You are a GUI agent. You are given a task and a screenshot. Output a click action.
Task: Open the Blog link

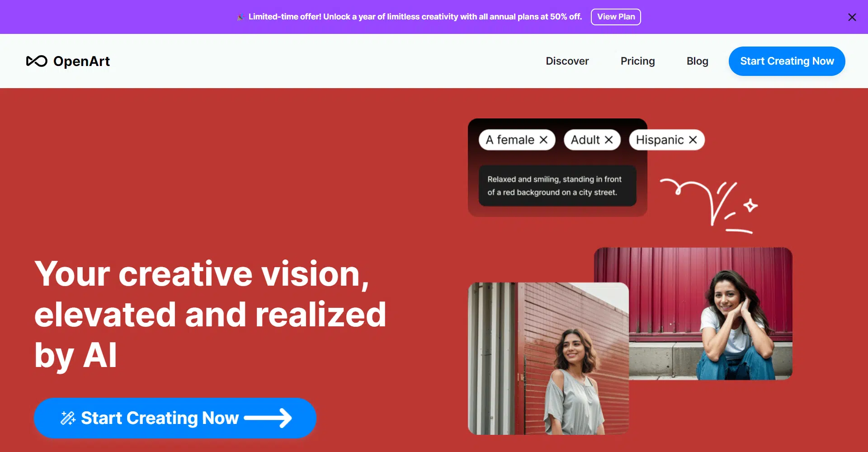tap(697, 61)
